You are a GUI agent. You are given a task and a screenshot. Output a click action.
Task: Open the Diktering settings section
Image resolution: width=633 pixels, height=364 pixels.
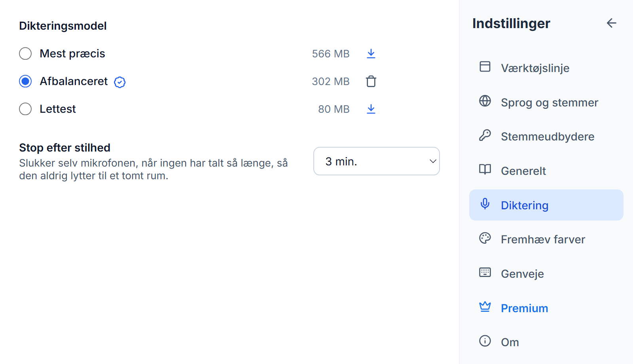point(546,205)
